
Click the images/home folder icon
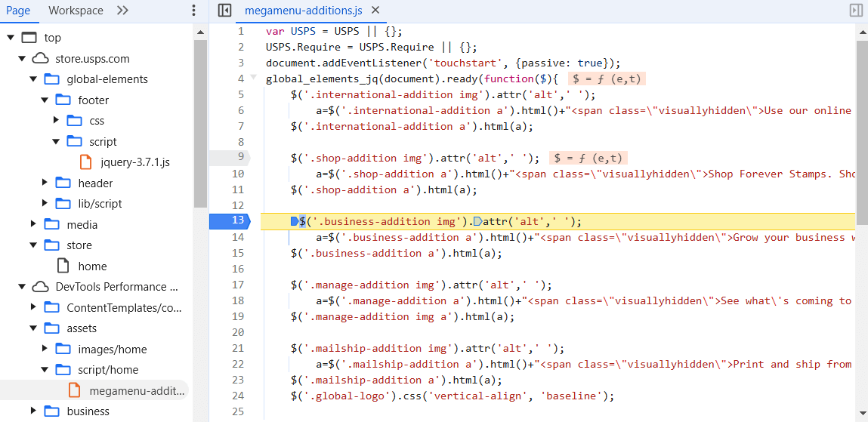click(x=63, y=349)
